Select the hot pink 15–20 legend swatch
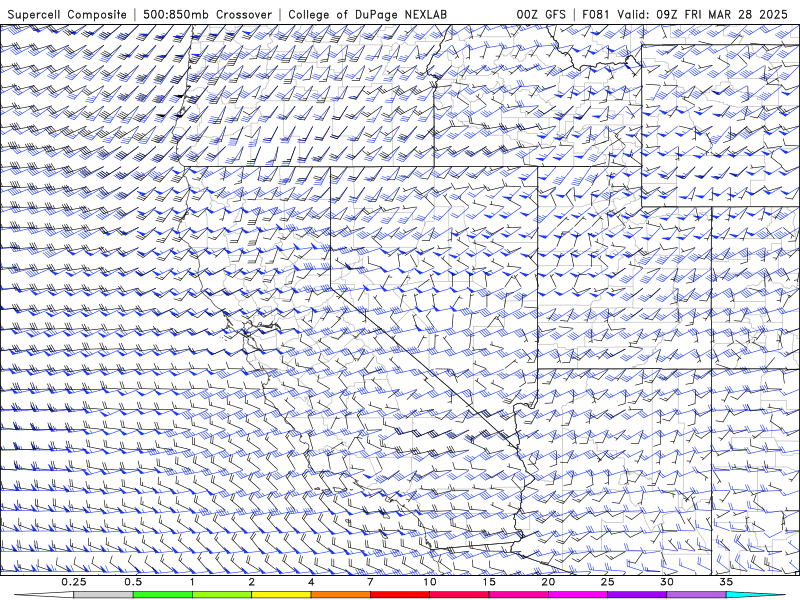Screen dimensions: 800x600 [518, 595]
